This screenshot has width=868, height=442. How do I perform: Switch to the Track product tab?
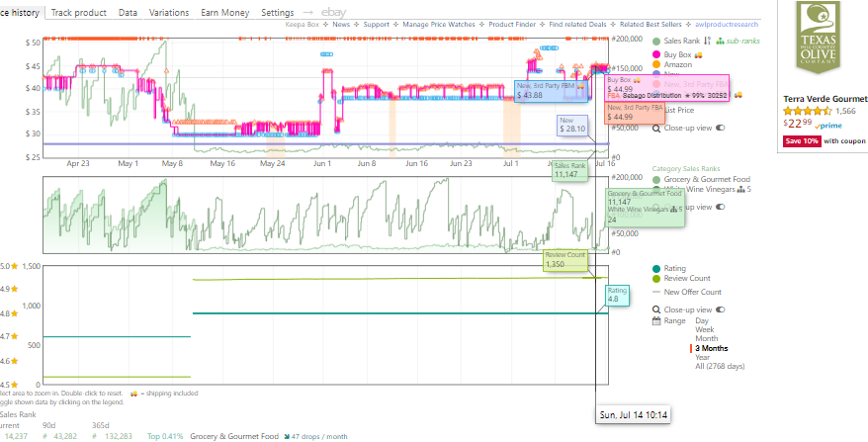(x=79, y=12)
